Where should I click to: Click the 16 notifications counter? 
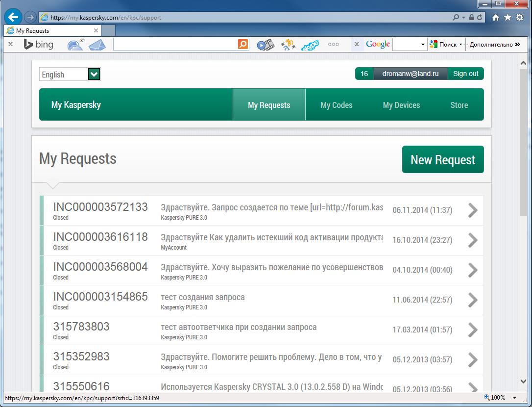(x=364, y=74)
